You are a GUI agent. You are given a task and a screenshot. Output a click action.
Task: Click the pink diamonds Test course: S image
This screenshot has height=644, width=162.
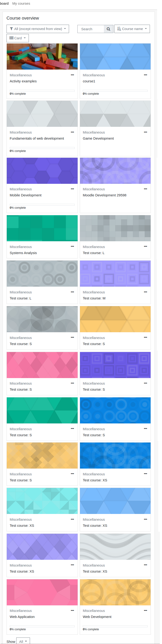coord(42,365)
